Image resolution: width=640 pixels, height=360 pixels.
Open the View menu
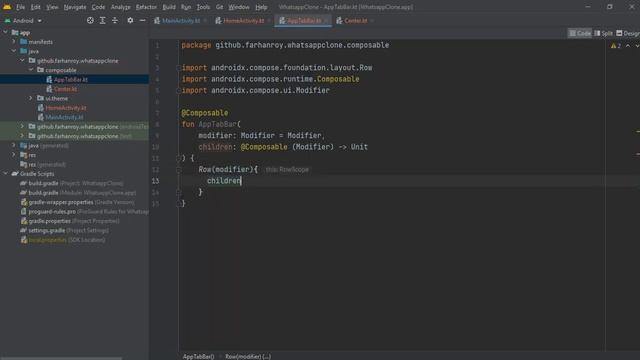point(52,7)
